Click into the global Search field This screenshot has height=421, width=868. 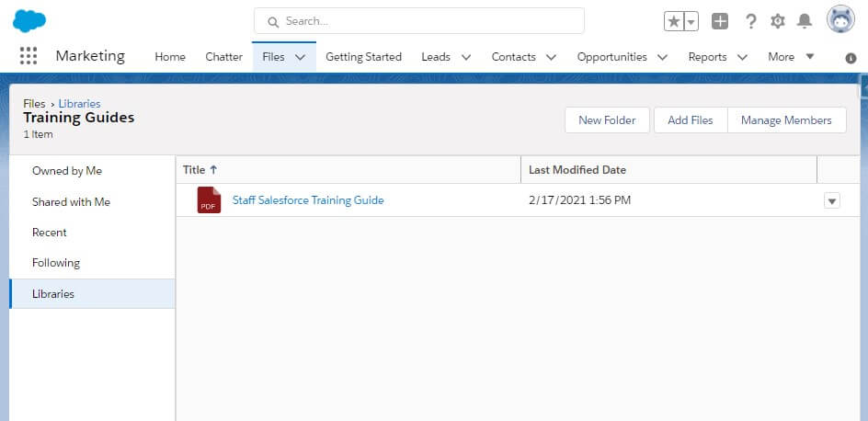(419, 21)
